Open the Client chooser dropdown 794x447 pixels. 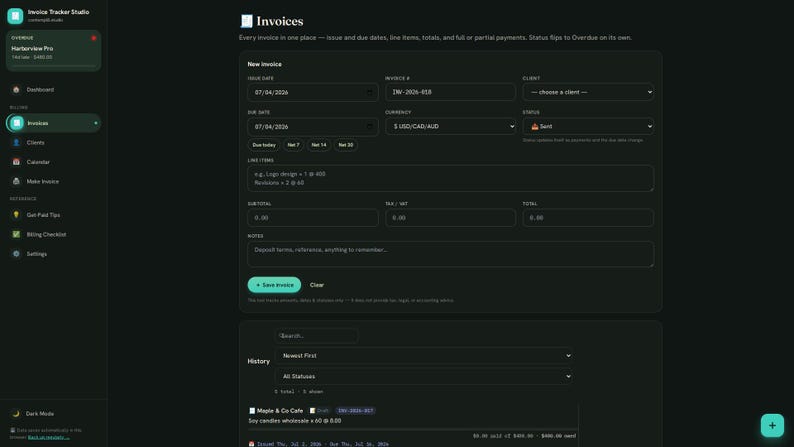pos(588,92)
